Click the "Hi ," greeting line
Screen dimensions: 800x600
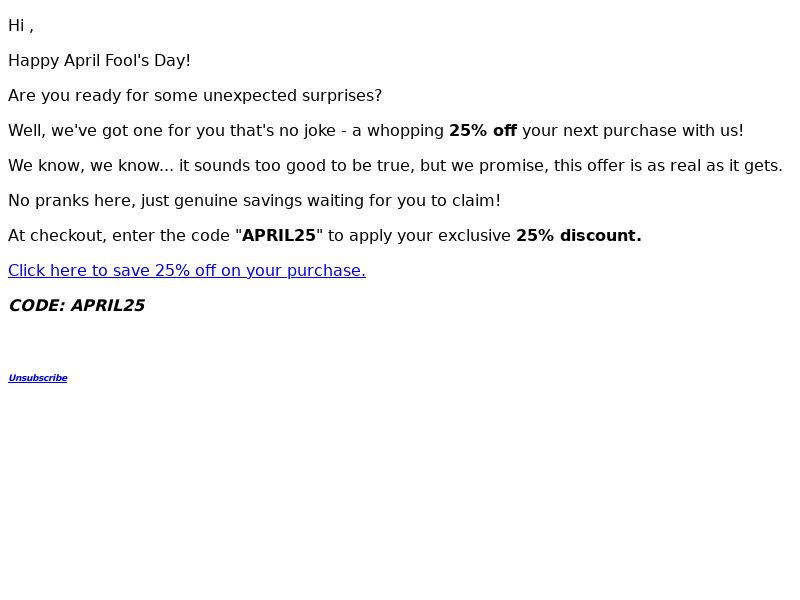(21, 26)
